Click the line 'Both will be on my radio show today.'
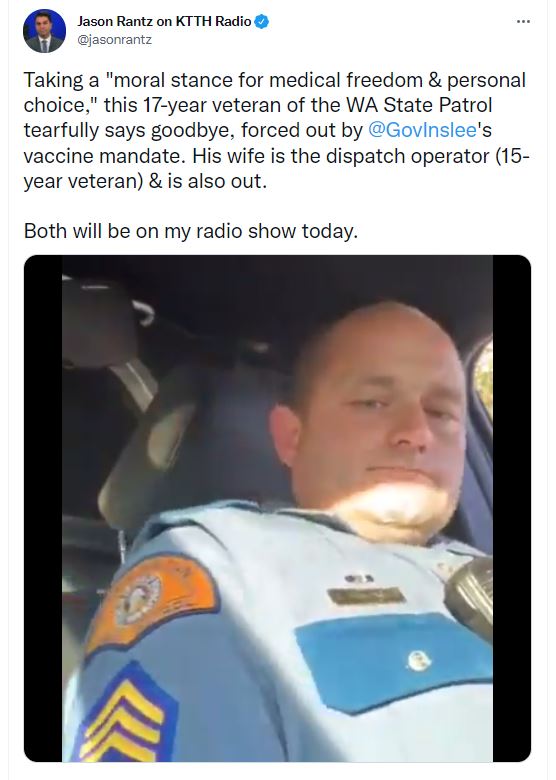 (191, 231)
